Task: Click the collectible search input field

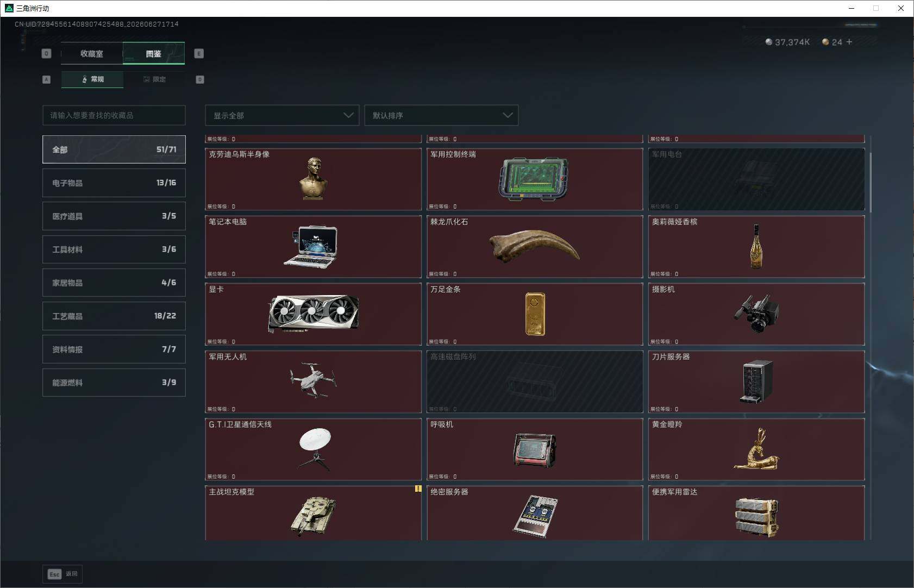Action: pyautogui.click(x=114, y=115)
